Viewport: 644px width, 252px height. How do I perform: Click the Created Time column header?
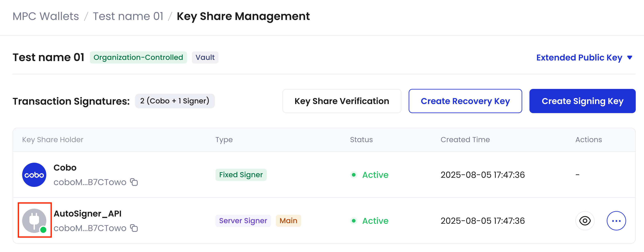pos(465,140)
